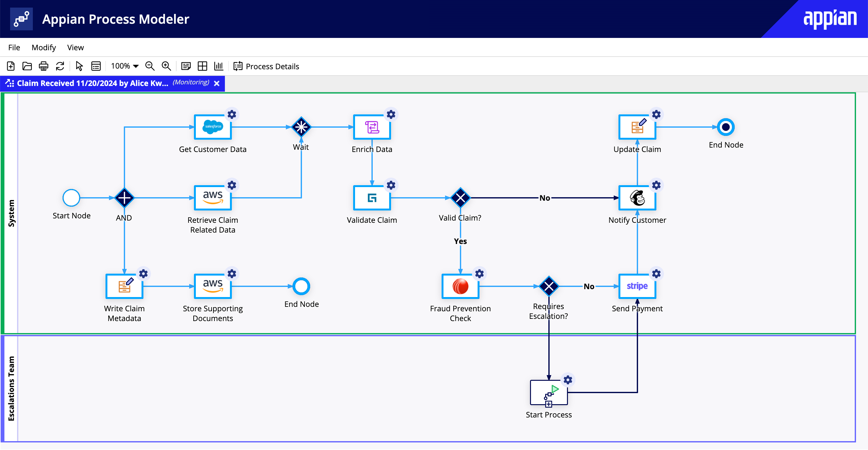Screen dimensions: 868x450
Task: Click the print icon in toolbar
Action: [x=44, y=66]
